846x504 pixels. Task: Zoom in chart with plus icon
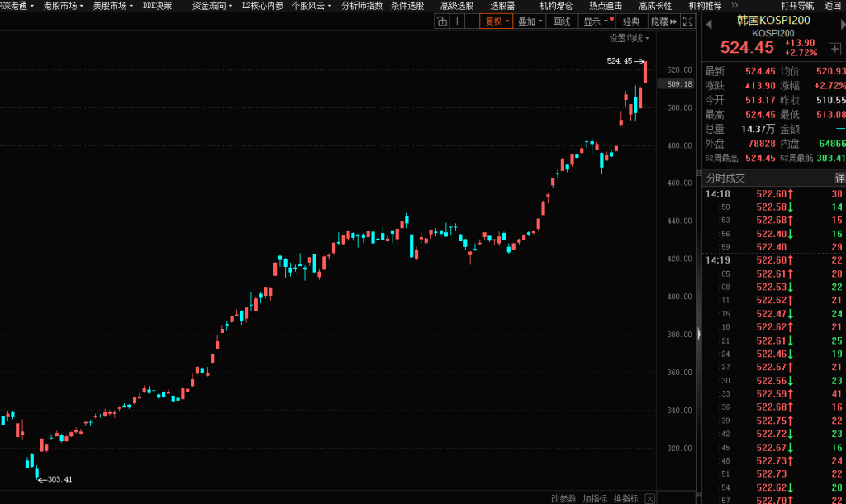457,21
